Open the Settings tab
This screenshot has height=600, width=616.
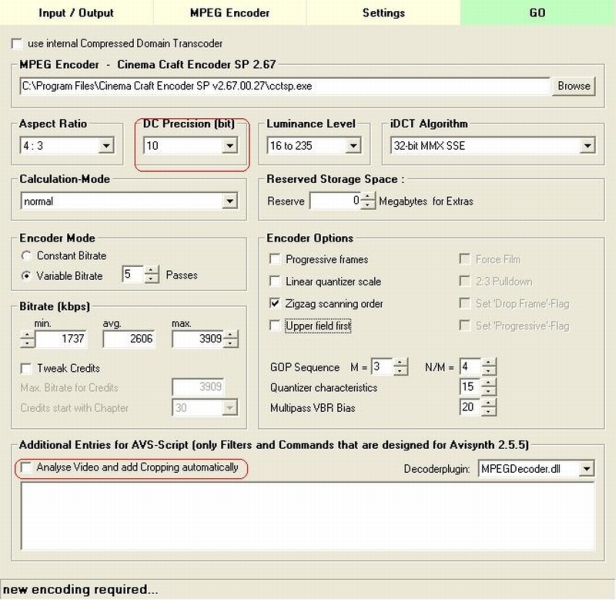pyautogui.click(x=383, y=13)
